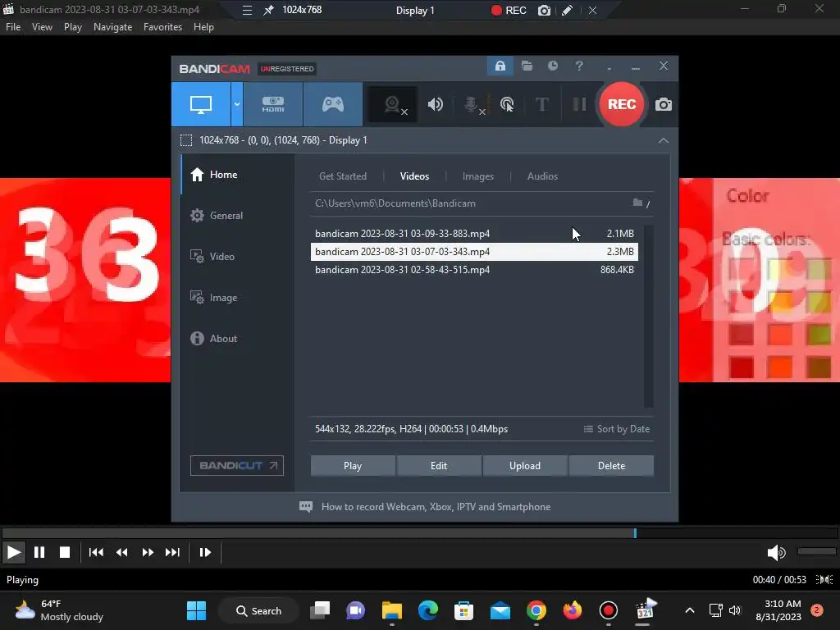
Task: Click the Play button in Bandicam
Action: [353, 466]
